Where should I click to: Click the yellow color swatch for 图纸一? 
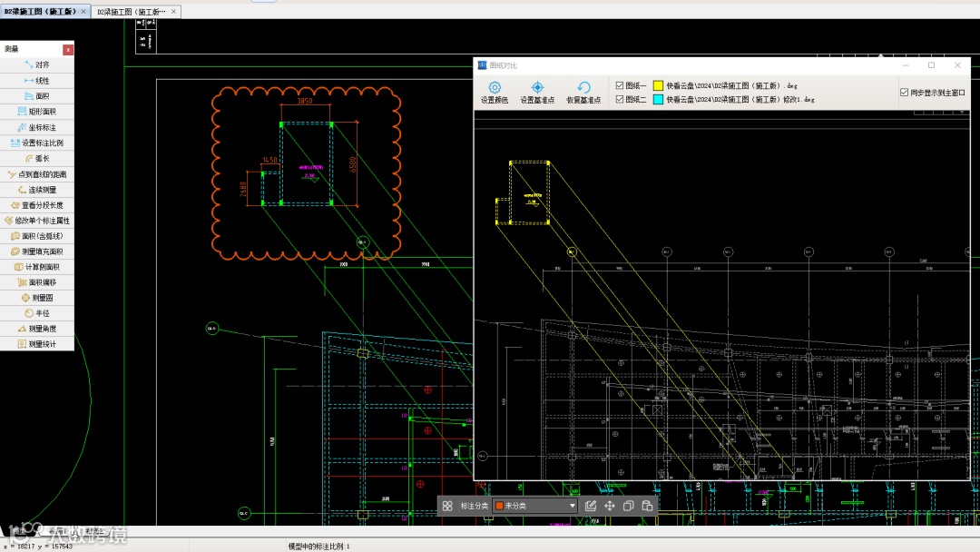pos(658,85)
